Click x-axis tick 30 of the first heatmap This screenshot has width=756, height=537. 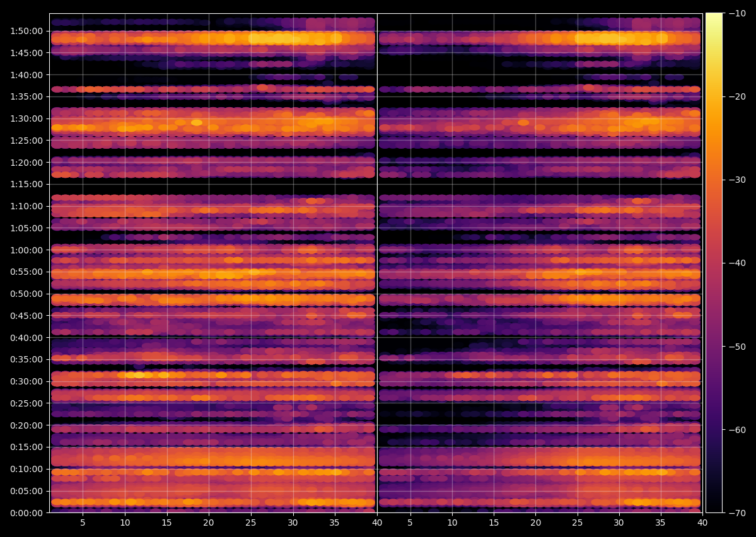(293, 523)
